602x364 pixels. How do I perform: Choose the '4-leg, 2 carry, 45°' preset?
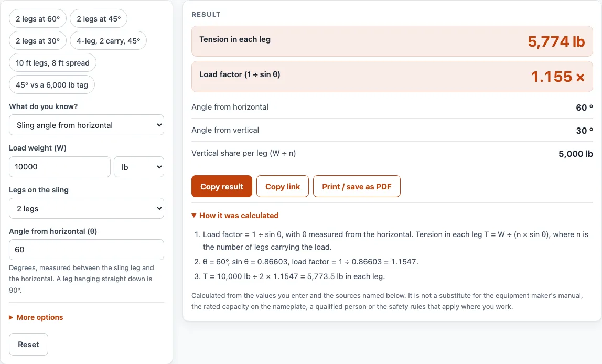108,41
